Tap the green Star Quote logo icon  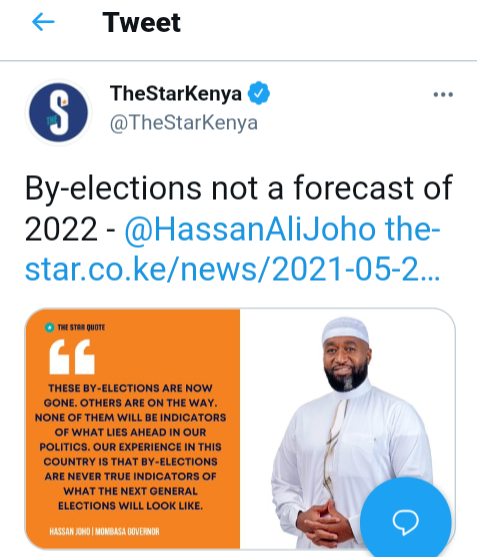tap(50, 327)
